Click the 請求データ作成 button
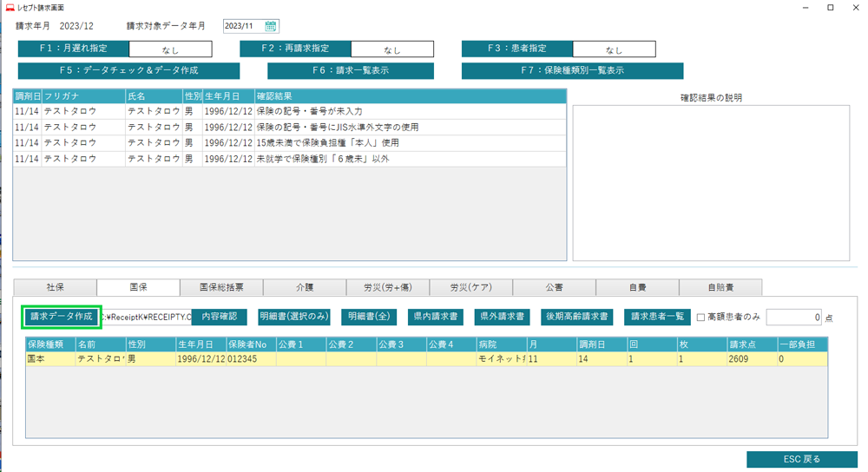Screen dimensions: 868x472 61,317
